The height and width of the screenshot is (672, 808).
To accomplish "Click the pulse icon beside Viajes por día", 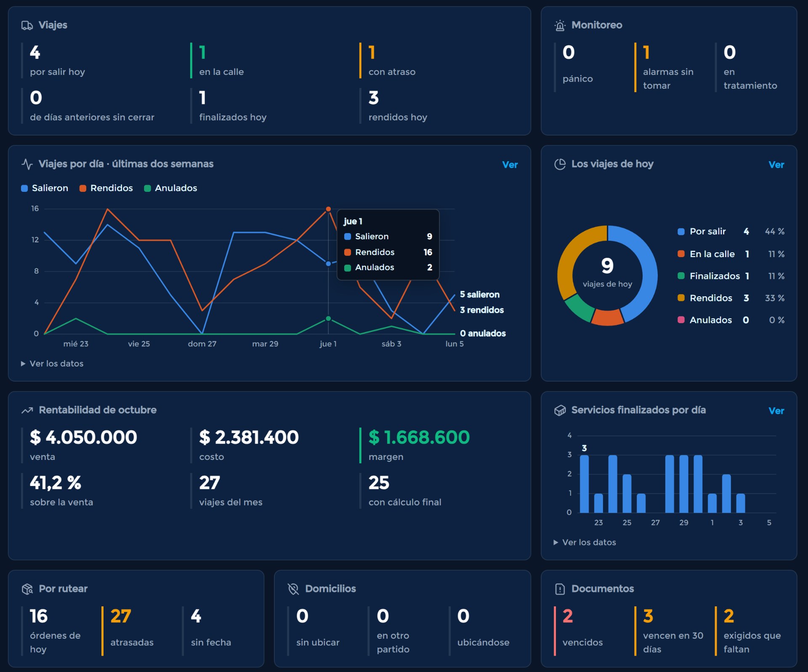I will point(27,164).
